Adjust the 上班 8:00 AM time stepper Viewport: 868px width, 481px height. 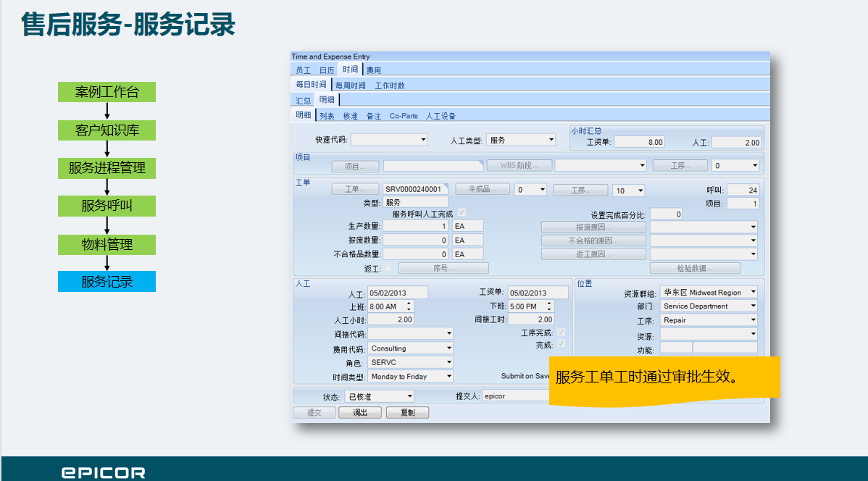409,306
